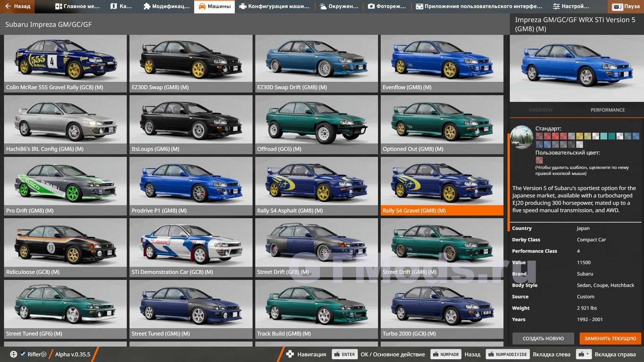
Task: Select the highlighted Rally S4 Gravel car
Action: coord(442,186)
